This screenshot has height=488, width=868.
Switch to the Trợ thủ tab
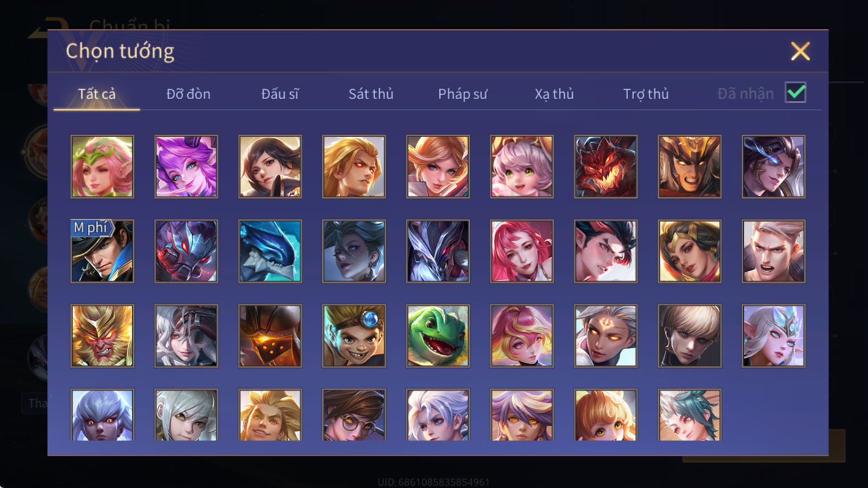646,94
